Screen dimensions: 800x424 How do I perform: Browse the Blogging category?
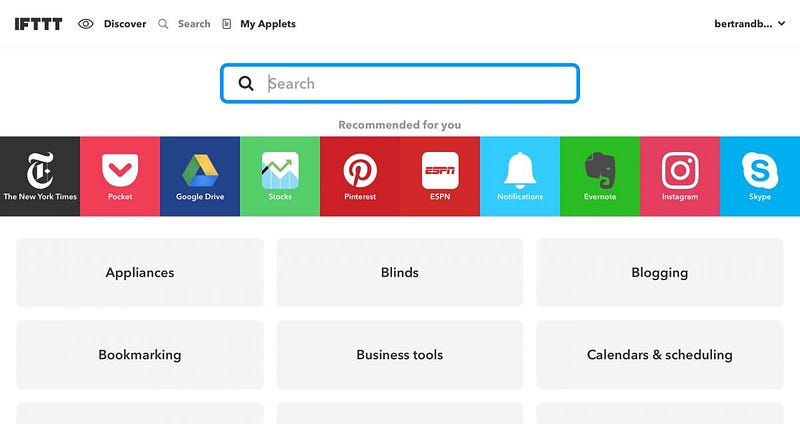tap(660, 272)
